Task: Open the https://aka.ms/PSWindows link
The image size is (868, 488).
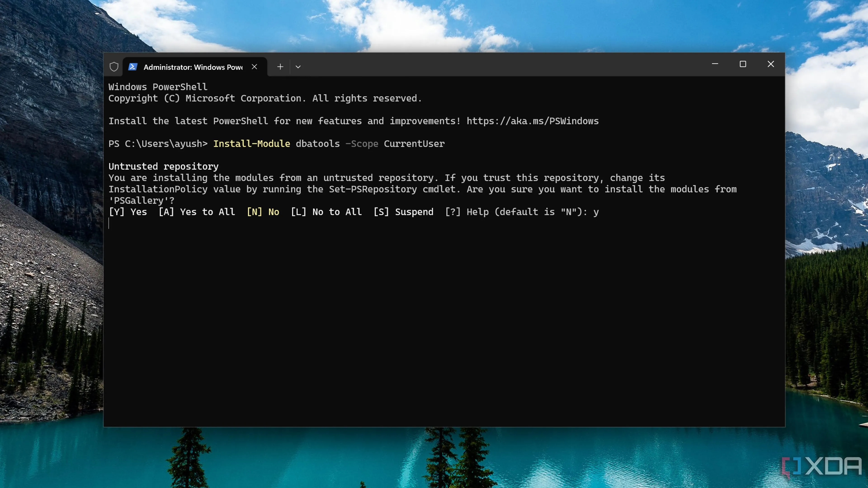Action: click(532, 121)
